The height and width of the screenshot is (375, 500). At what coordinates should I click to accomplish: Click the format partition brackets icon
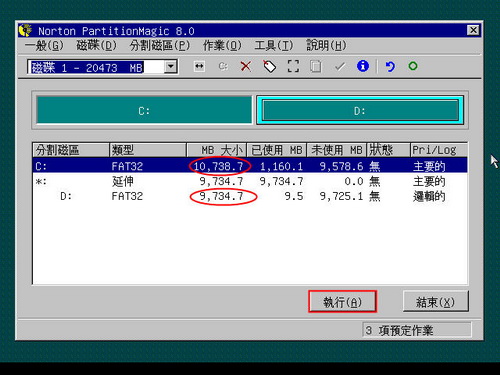coord(293,66)
